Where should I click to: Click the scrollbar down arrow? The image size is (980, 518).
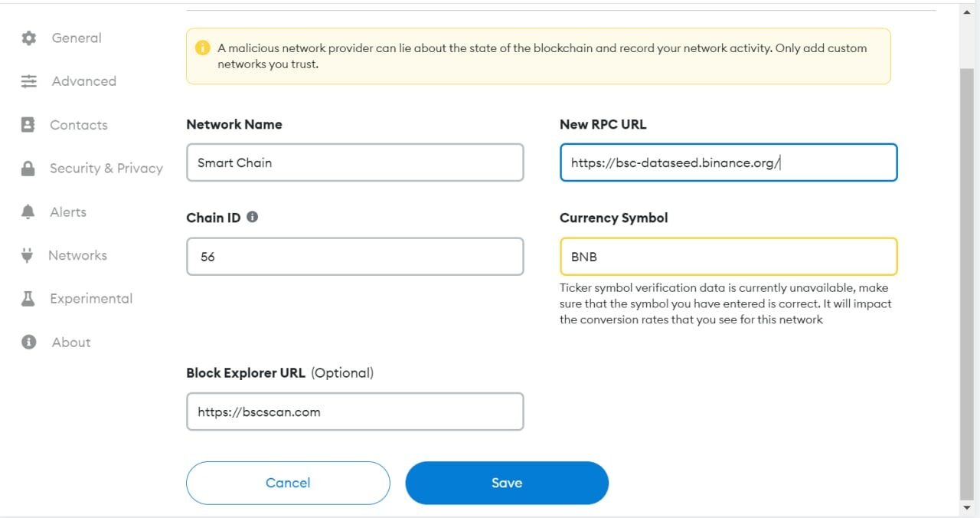[967, 507]
